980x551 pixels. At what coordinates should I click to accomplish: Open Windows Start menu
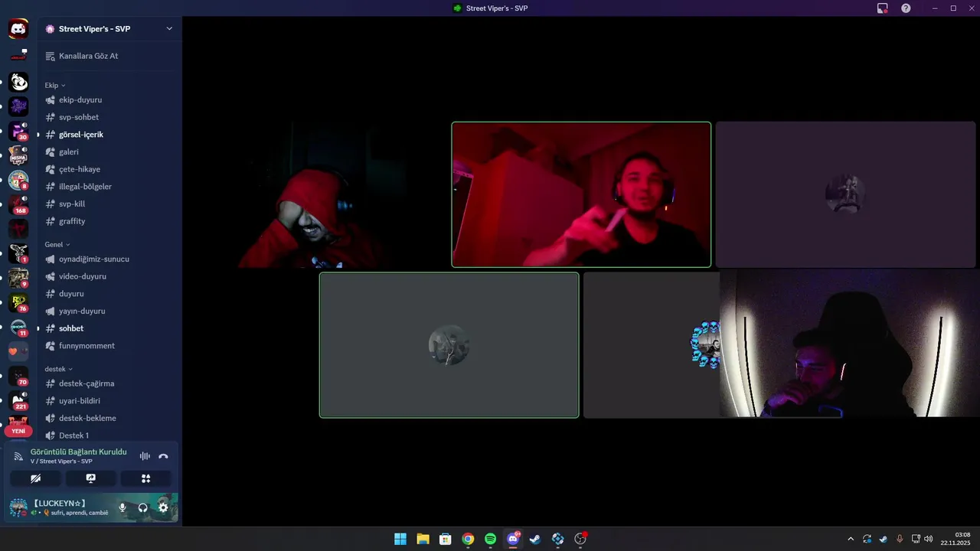[x=400, y=539]
